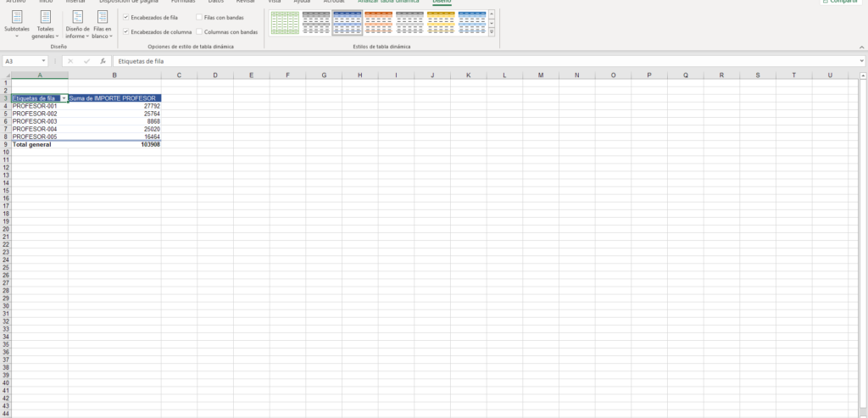
Task: Select column U header
Action: click(830, 75)
